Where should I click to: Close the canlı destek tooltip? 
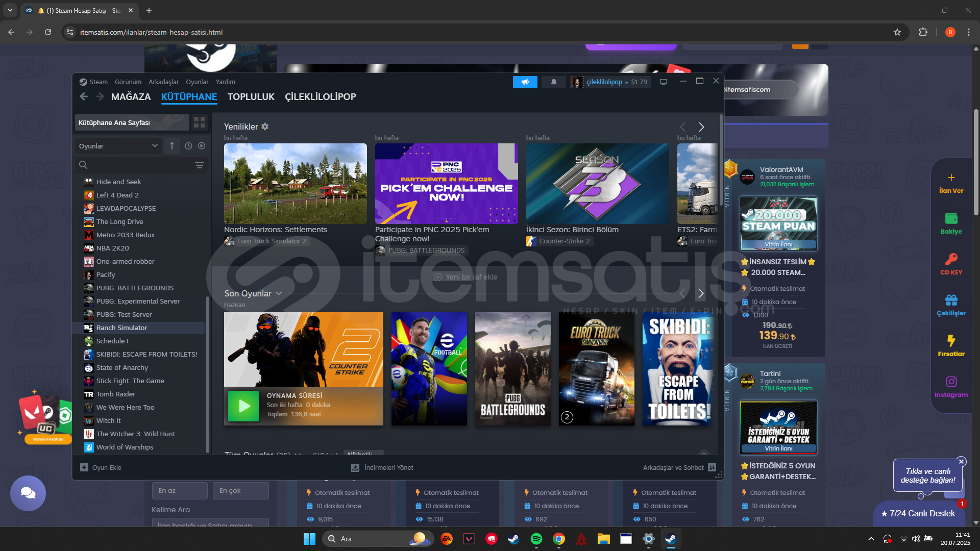pyautogui.click(x=962, y=462)
